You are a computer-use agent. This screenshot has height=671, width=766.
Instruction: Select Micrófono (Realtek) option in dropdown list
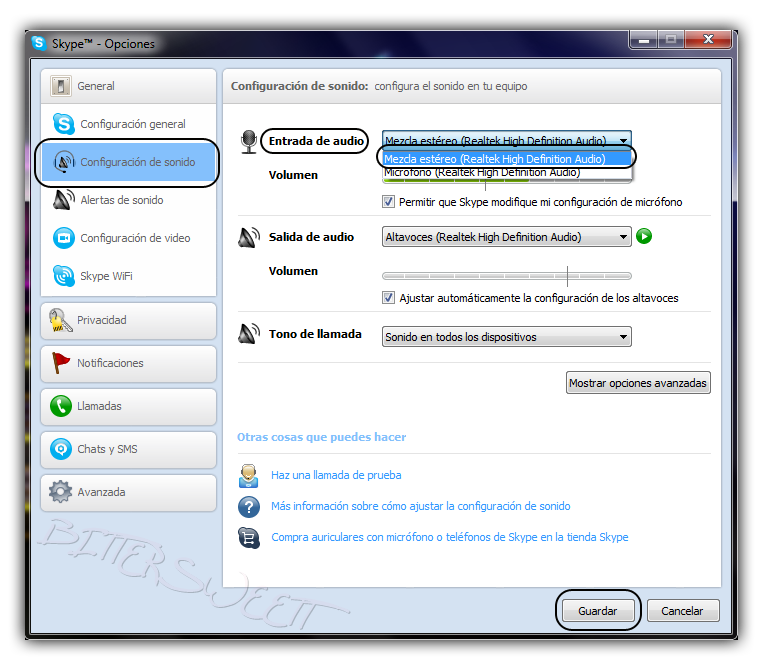(x=507, y=172)
